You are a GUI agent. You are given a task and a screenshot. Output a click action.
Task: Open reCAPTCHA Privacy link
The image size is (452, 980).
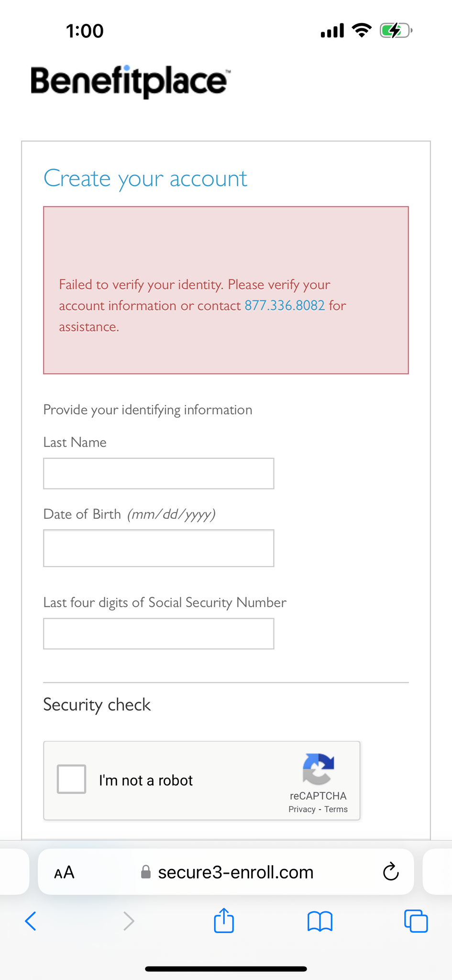[x=302, y=809]
